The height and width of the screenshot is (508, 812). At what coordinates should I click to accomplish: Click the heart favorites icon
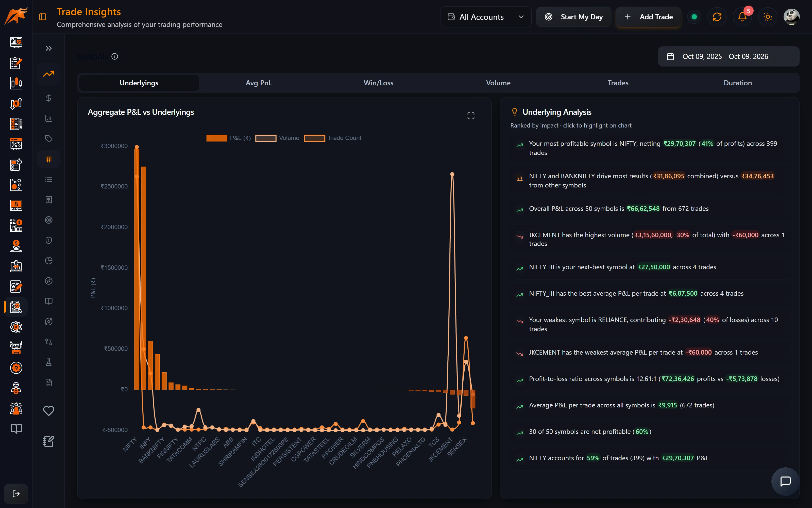[49, 410]
